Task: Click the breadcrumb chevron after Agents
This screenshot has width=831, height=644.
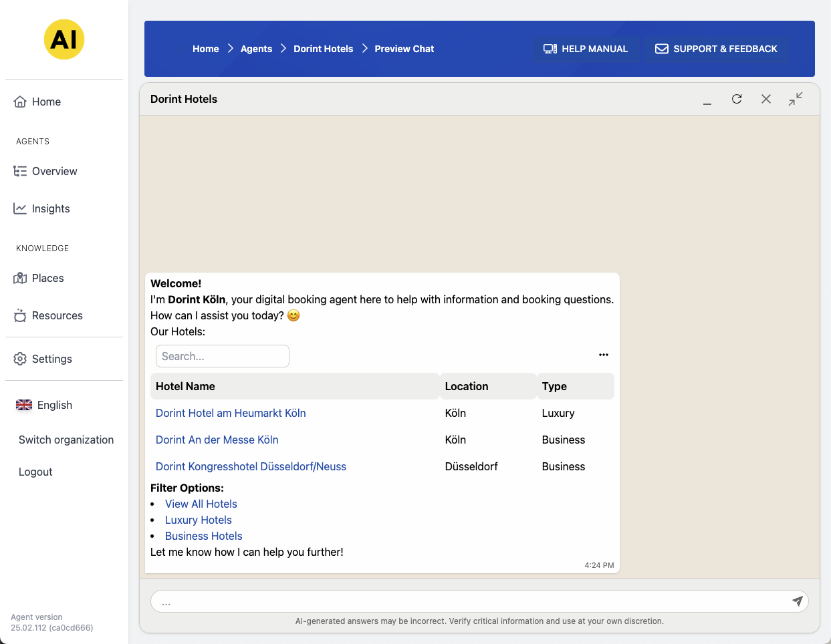Action: (x=283, y=48)
